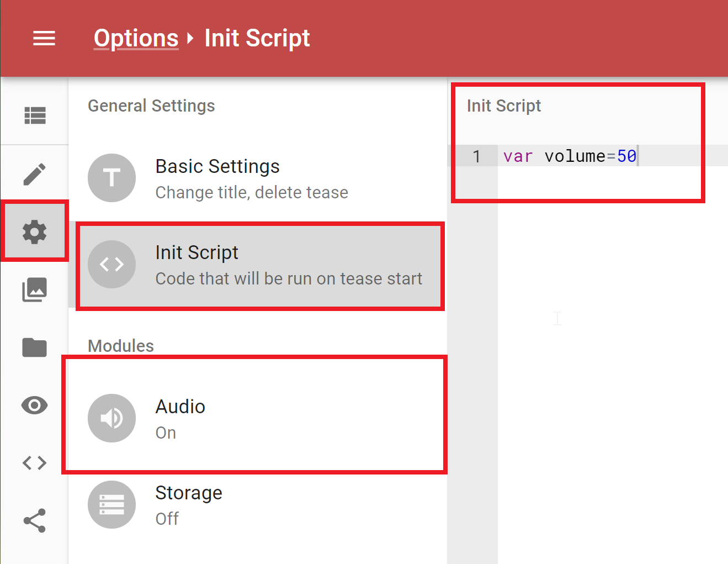Open the Audio module entry
Screen dimensions: 728x564
point(258,419)
